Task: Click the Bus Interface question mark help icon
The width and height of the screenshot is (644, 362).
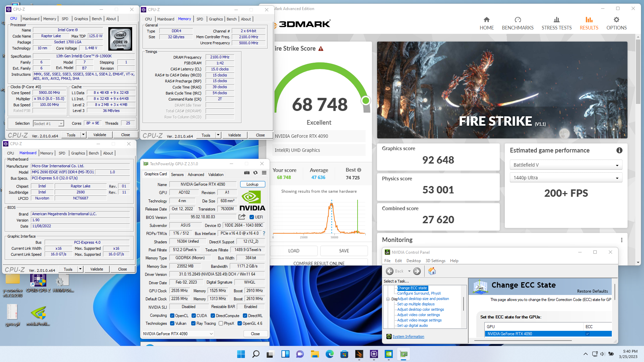Action: coord(264,233)
